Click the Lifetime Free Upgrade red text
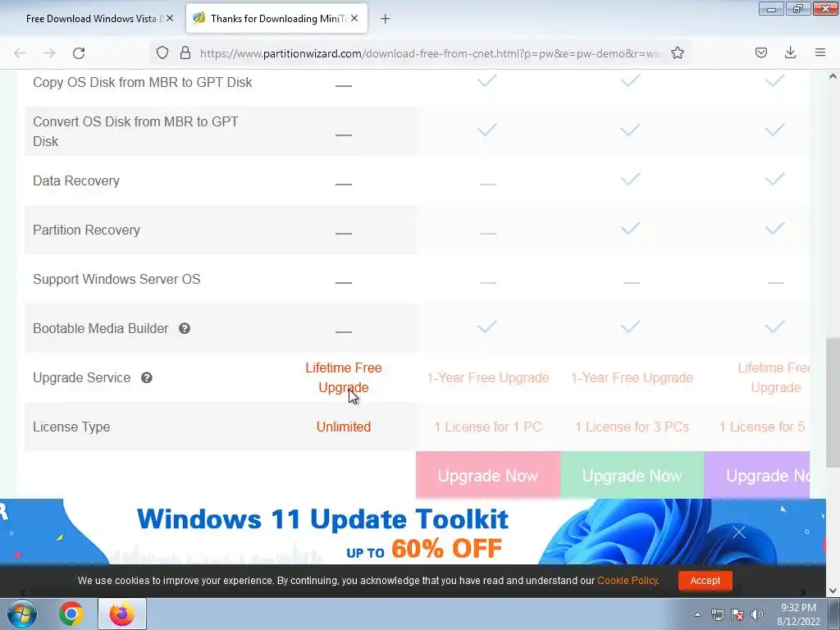The image size is (840, 630). 344,377
